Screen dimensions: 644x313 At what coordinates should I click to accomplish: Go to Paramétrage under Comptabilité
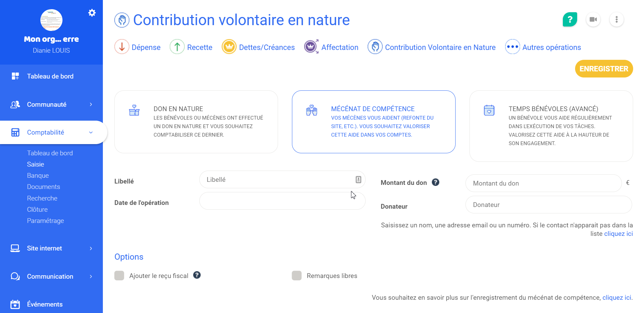click(x=45, y=221)
